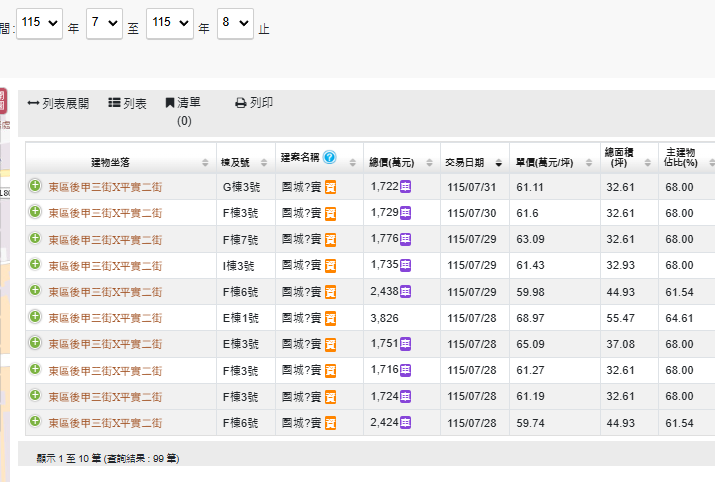The height and width of the screenshot is (482, 715).
Task: Click ratio value 64.61
Action: point(679,318)
